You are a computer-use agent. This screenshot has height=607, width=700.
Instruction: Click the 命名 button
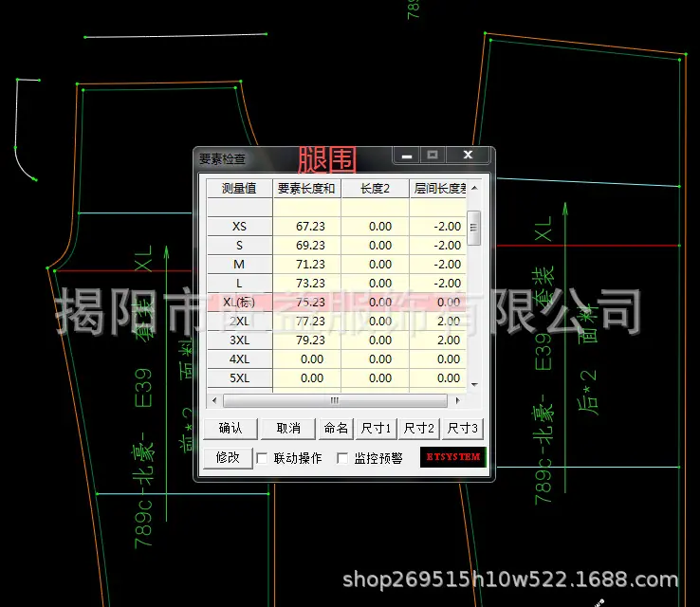point(336,429)
